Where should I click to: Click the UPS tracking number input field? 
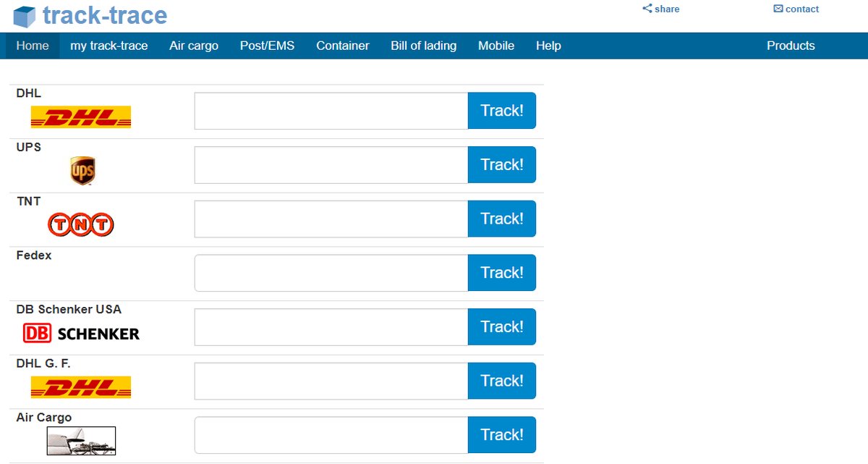331,165
